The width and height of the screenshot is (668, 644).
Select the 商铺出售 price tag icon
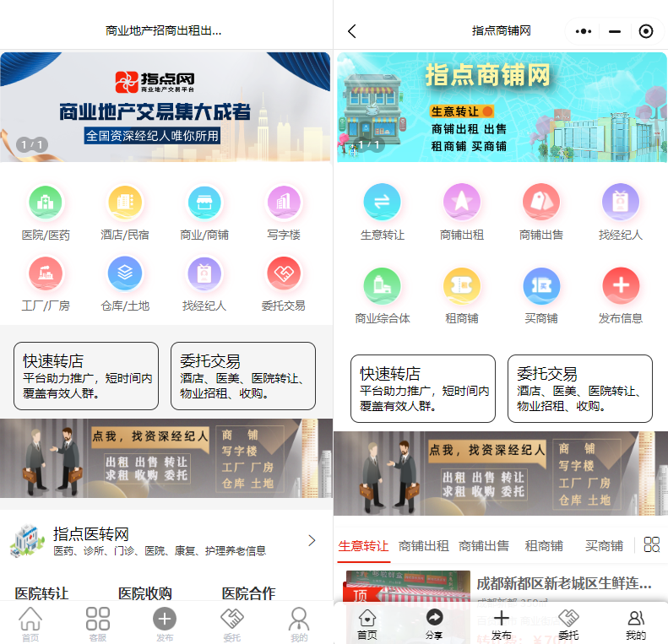click(x=540, y=202)
